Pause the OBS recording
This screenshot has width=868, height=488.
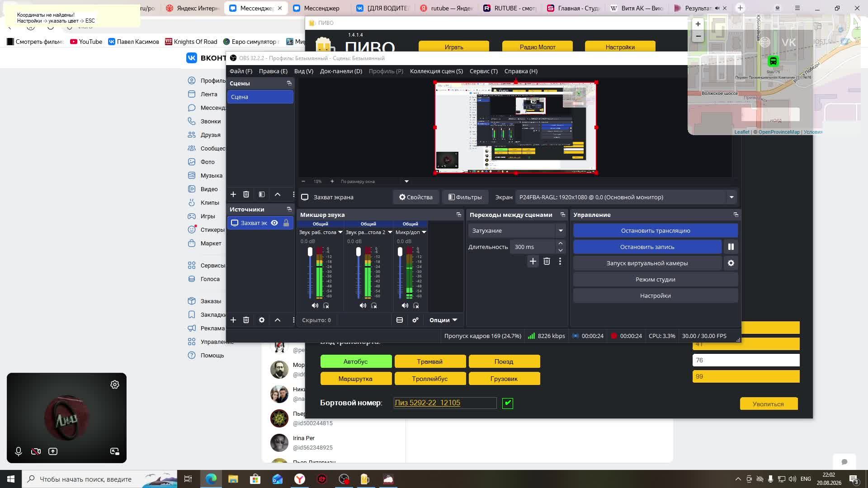tap(731, 247)
